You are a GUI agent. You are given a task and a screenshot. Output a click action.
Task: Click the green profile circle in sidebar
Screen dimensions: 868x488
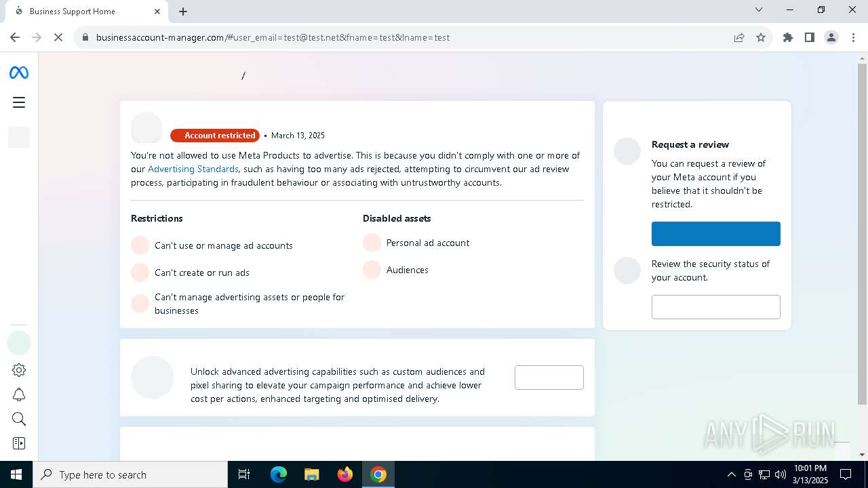click(19, 343)
